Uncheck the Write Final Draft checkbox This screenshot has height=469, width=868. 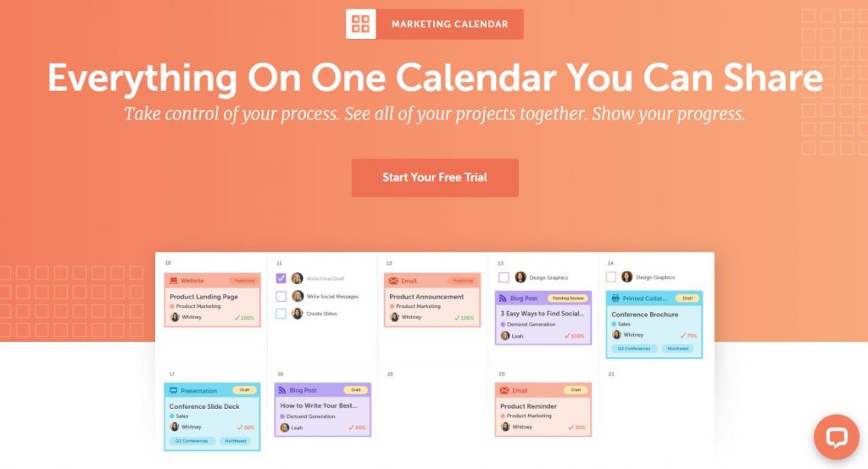tap(281, 278)
